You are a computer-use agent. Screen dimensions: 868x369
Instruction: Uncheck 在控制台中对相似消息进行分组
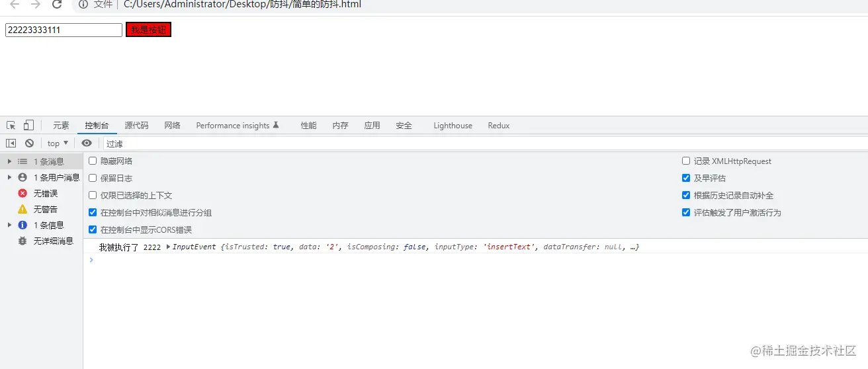coord(93,212)
